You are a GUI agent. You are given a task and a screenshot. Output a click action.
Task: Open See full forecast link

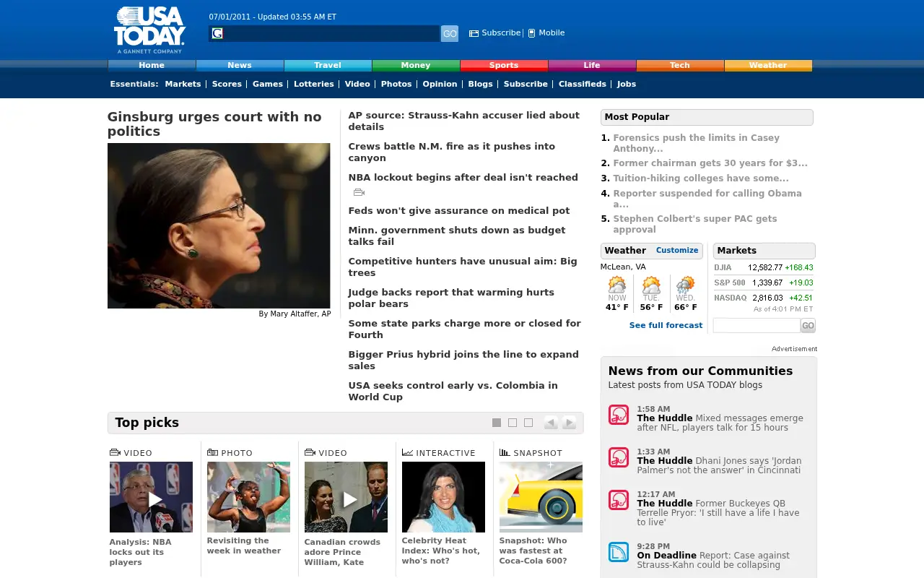(x=666, y=325)
